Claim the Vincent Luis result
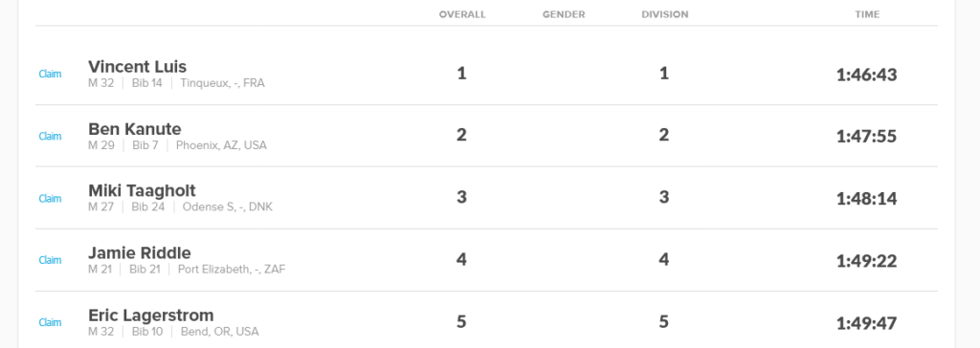The width and height of the screenshot is (980, 348). coord(50,74)
